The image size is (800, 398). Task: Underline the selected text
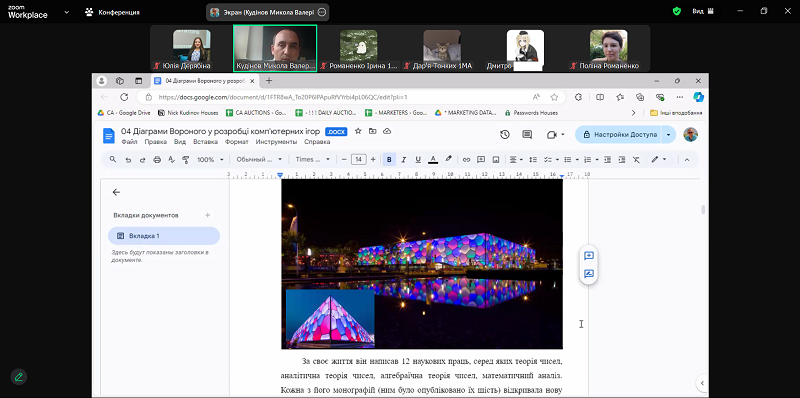pyautogui.click(x=418, y=160)
